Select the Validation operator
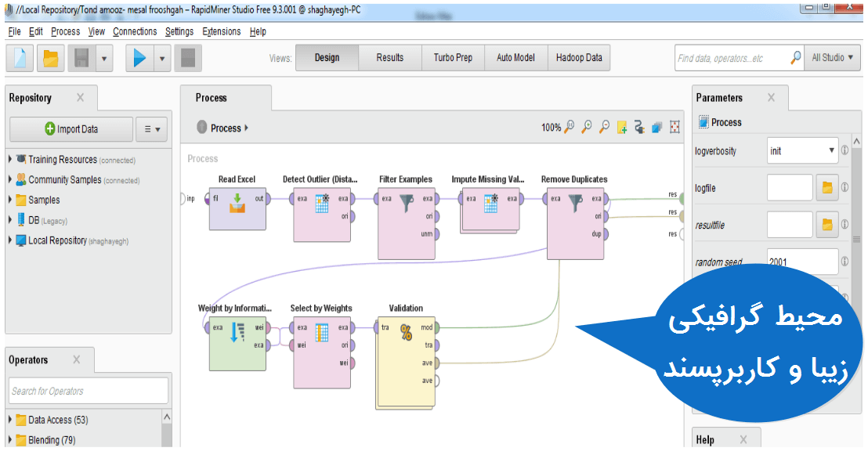Viewport: 868px width, 455px height. click(x=407, y=362)
